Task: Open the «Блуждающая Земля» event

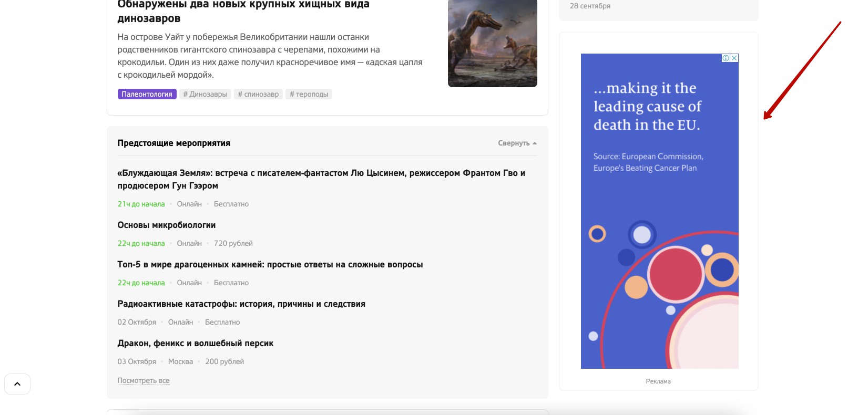Action: click(321, 179)
